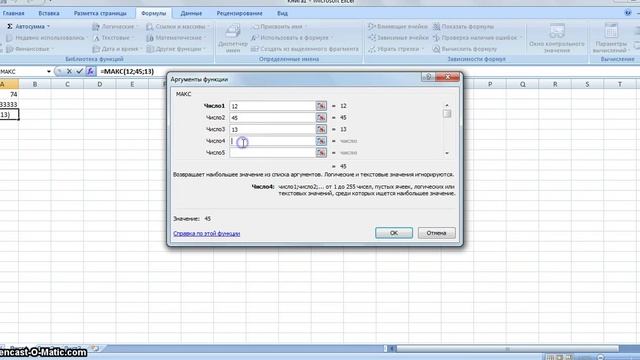Confirm the dialog with OK

394,233
